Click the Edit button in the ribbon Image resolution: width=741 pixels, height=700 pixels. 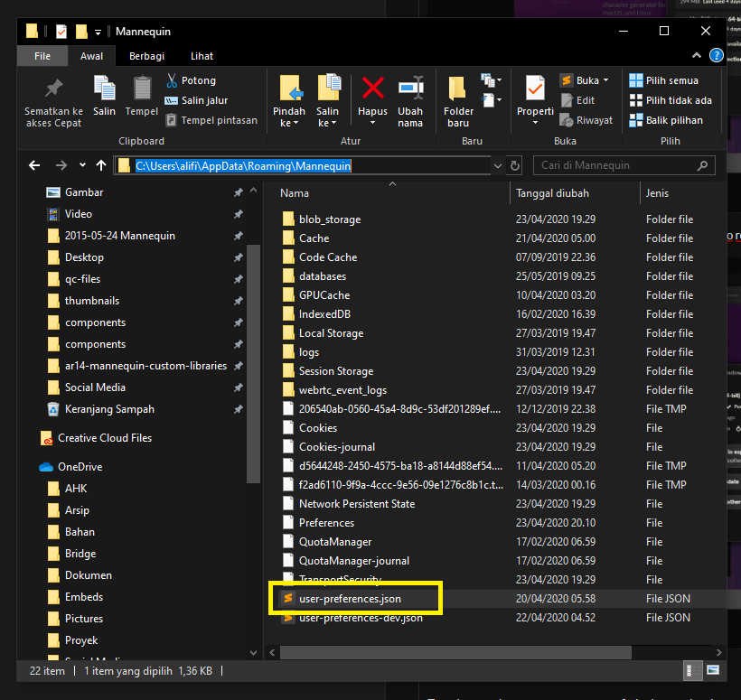click(x=577, y=100)
